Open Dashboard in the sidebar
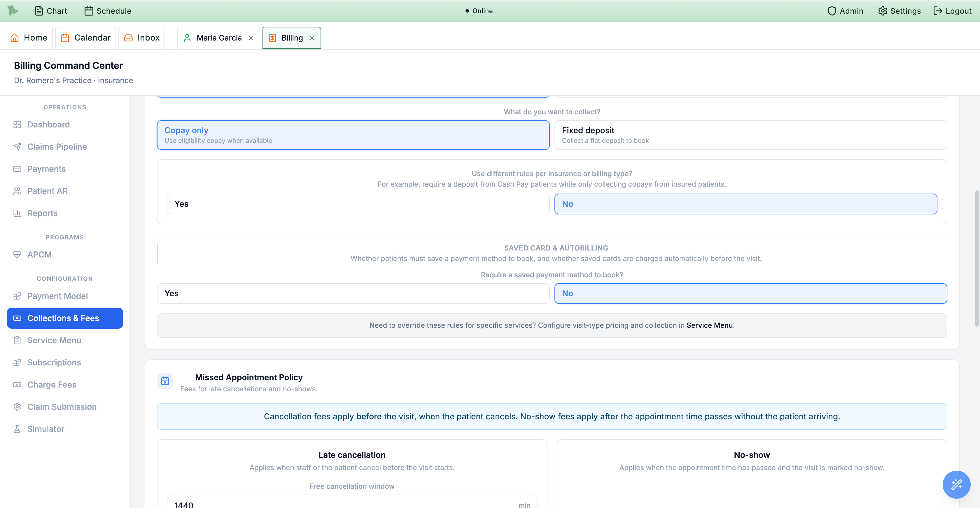The image size is (980, 508). 65,124
